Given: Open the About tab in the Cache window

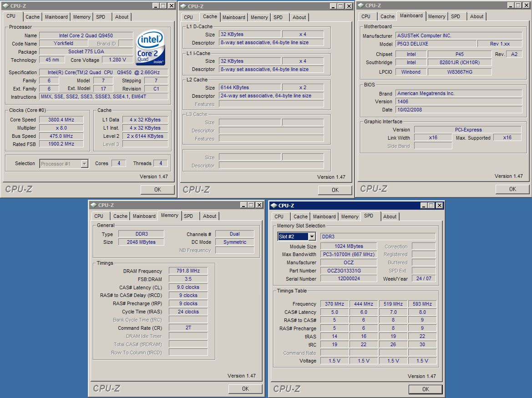Looking at the screenshot, I should pyautogui.click(x=299, y=17).
